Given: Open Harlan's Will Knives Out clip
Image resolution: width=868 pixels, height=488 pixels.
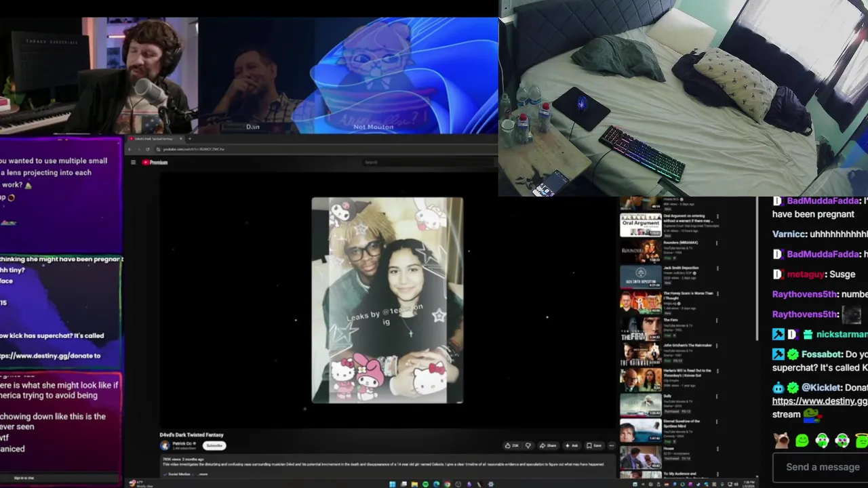Looking at the screenshot, I should [640, 378].
